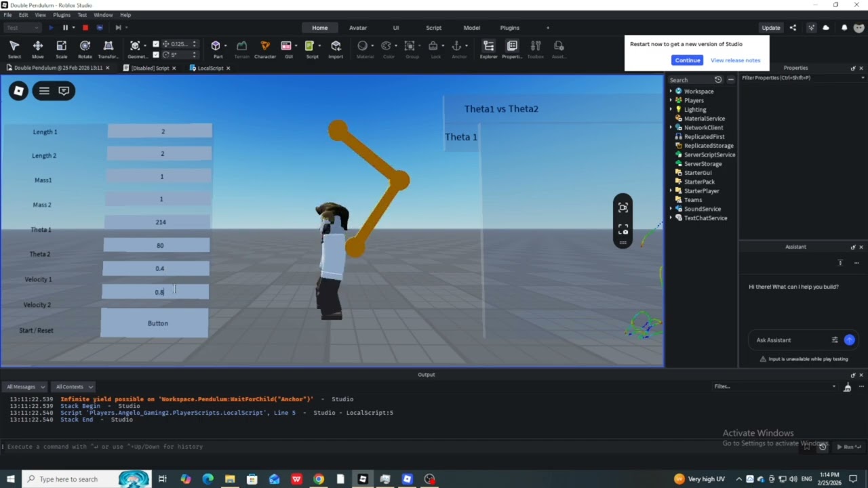Open Explorer search history icon
The width and height of the screenshot is (868, 488).
pos(718,80)
